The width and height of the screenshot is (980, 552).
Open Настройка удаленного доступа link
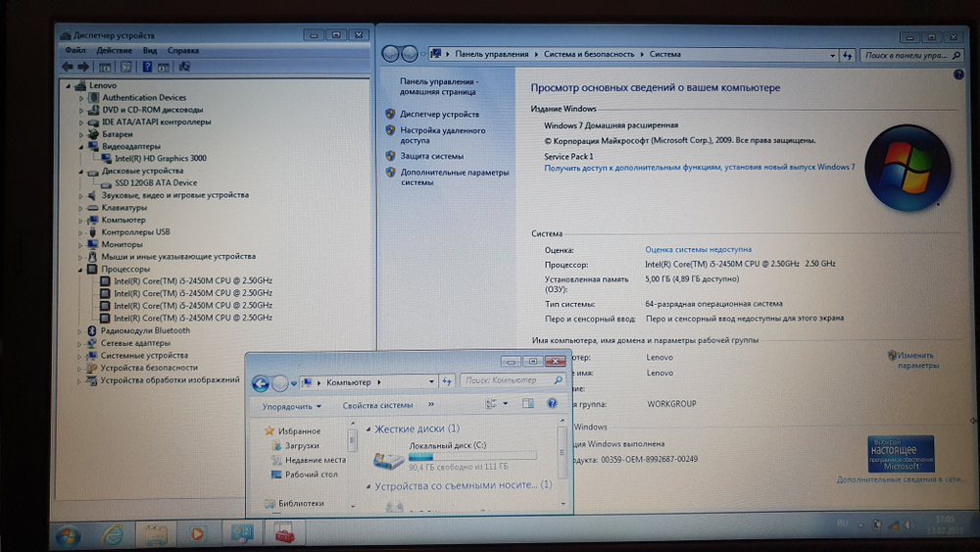coord(443,135)
